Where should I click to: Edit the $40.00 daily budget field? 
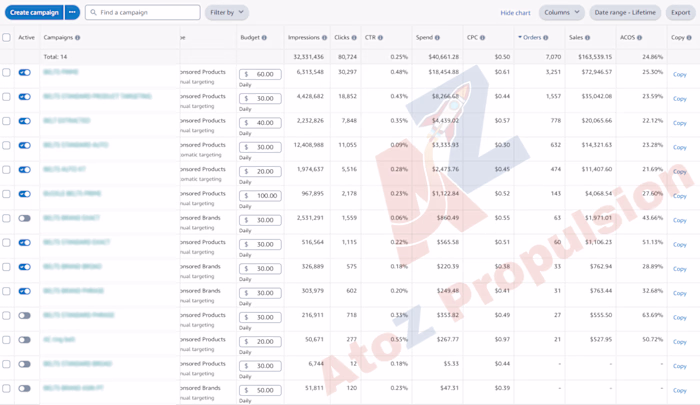(x=260, y=123)
